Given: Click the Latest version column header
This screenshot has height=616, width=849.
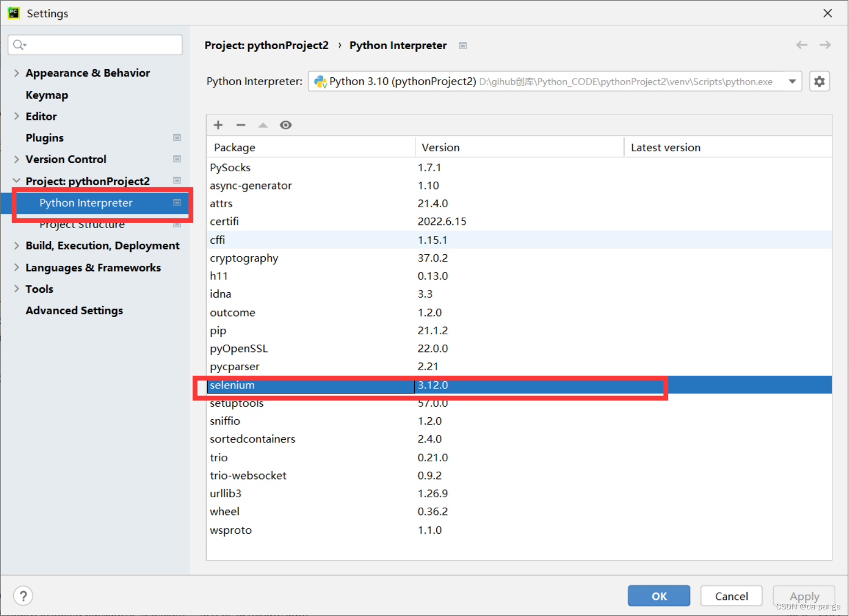Looking at the screenshot, I should point(728,148).
